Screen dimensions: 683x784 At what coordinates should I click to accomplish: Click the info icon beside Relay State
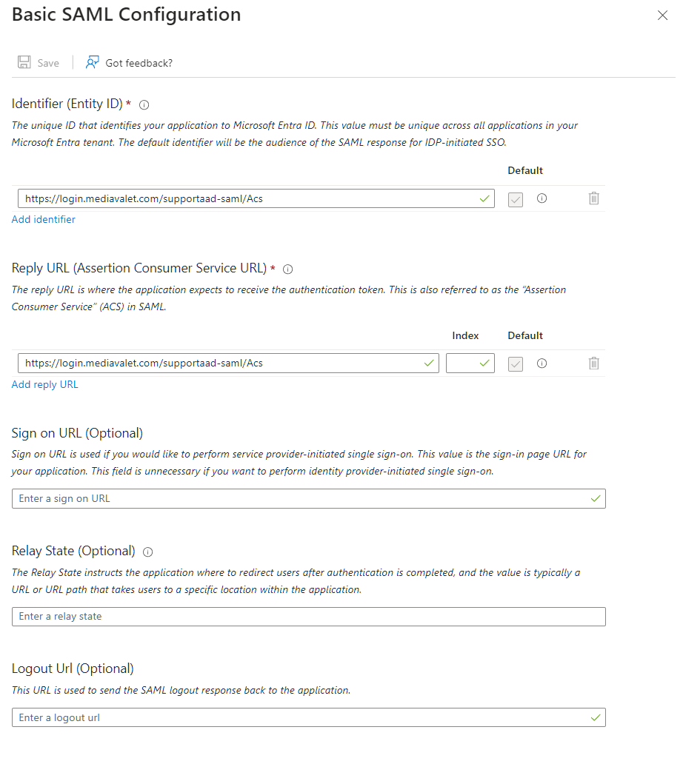[x=147, y=552]
